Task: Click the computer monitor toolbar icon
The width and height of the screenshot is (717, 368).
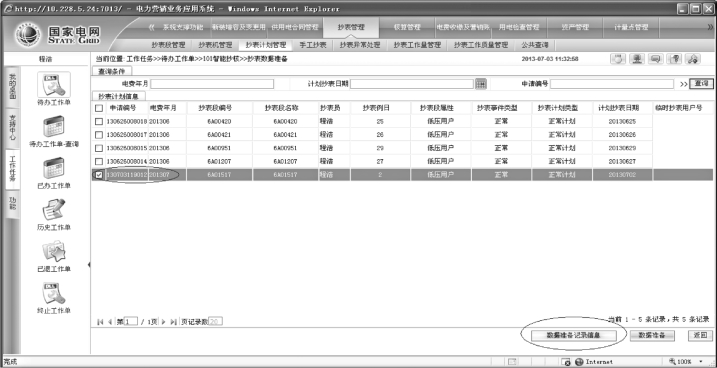Action: 637,59
